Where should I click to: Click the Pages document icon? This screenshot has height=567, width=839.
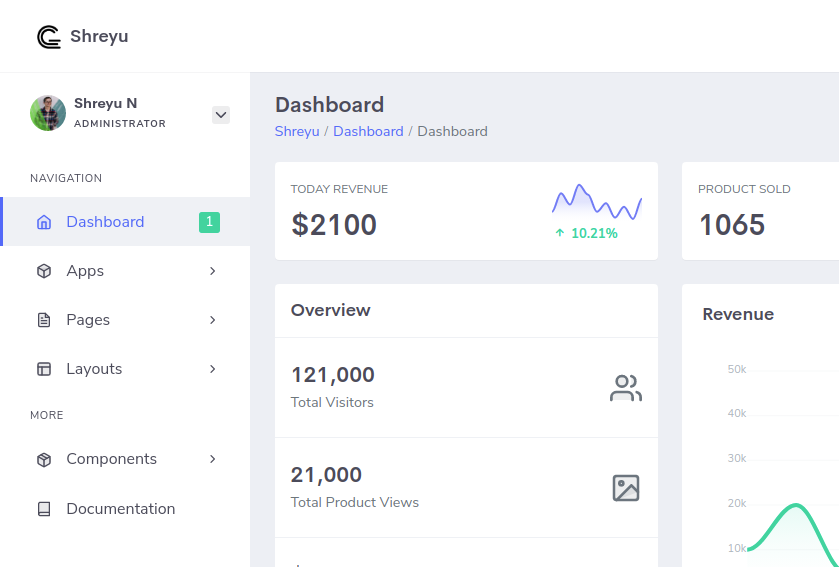pyautogui.click(x=44, y=320)
